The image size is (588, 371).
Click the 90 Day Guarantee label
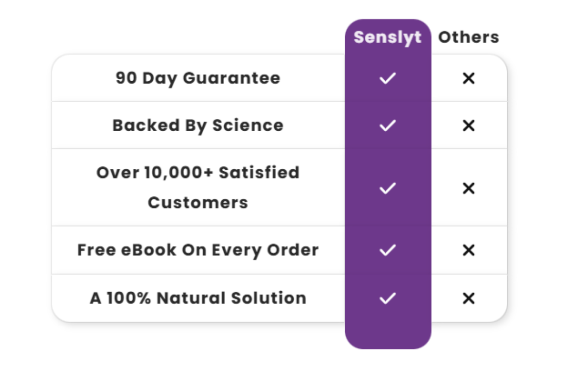point(198,78)
